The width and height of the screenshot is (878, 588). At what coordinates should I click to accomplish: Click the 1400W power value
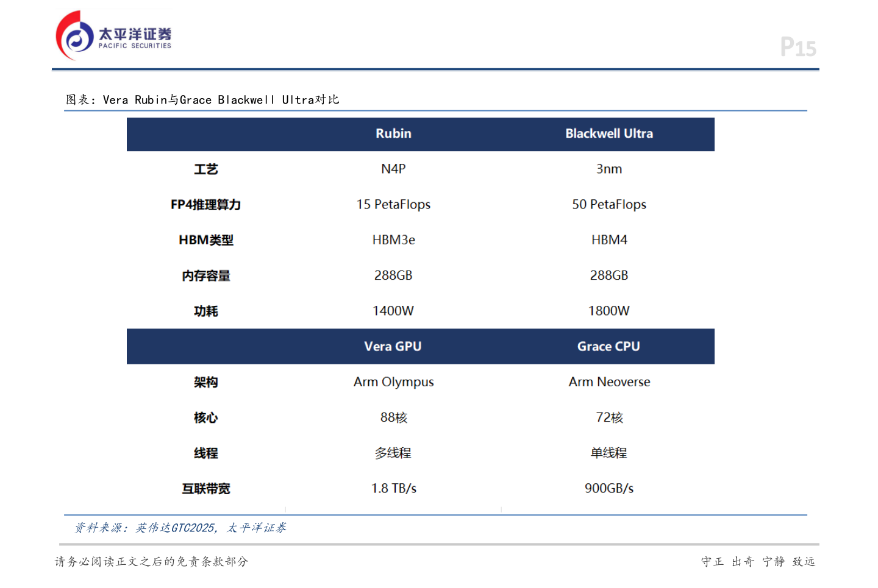coord(393,311)
